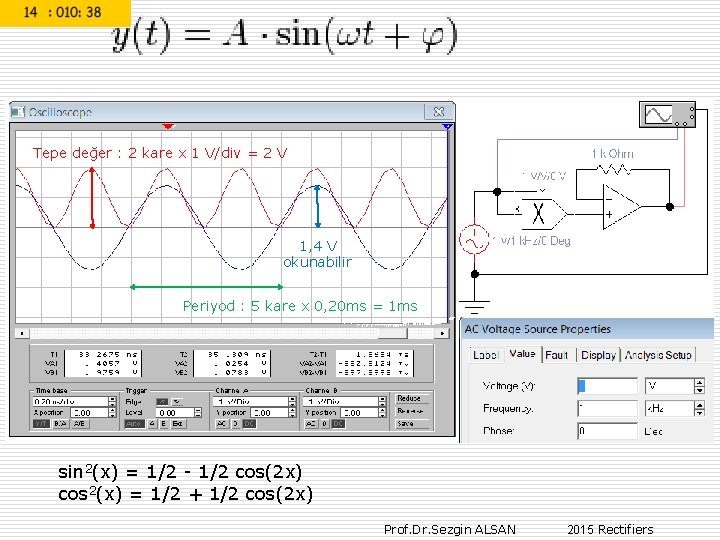The width and height of the screenshot is (720, 540).
Task: Open the Fault tab
Action: (557, 355)
